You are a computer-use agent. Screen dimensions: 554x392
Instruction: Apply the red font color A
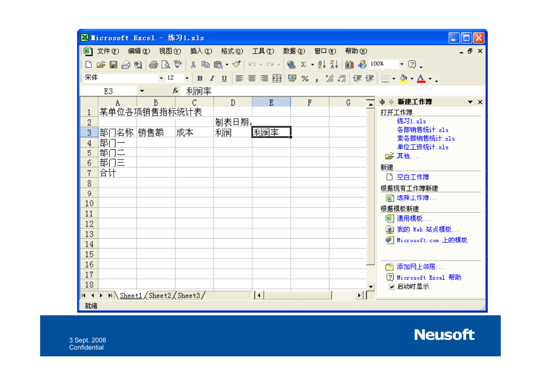click(421, 78)
